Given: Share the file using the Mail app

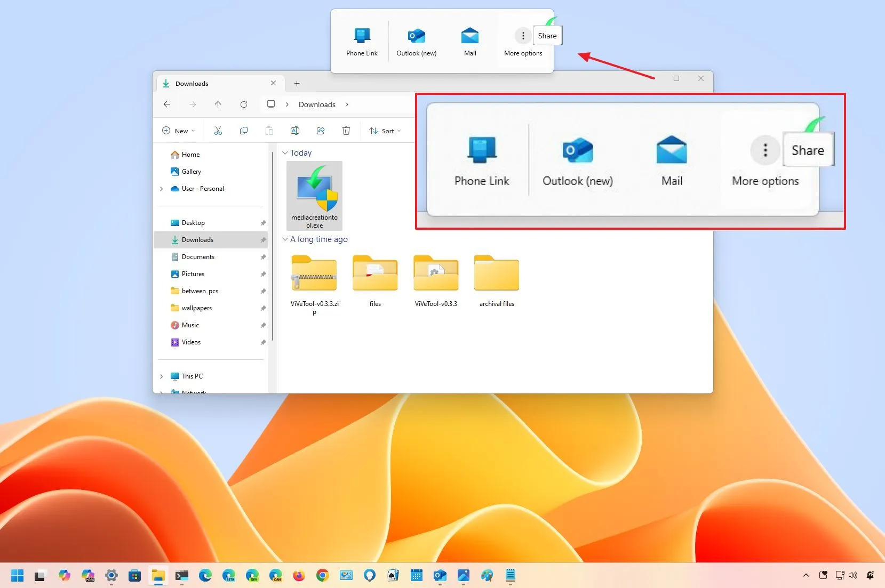Looking at the screenshot, I should [671, 160].
